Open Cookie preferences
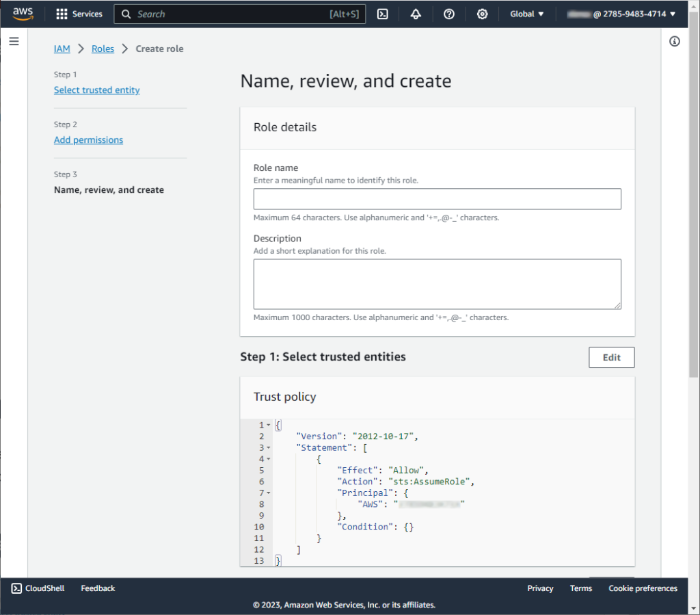This screenshot has height=615, width=700. pos(643,588)
